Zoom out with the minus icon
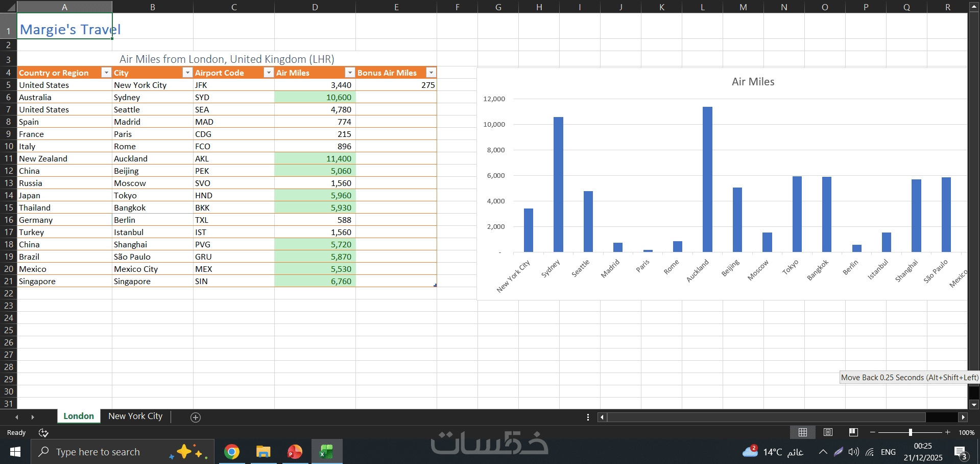The height and width of the screenshot is (464, 980). pos(873,432)
